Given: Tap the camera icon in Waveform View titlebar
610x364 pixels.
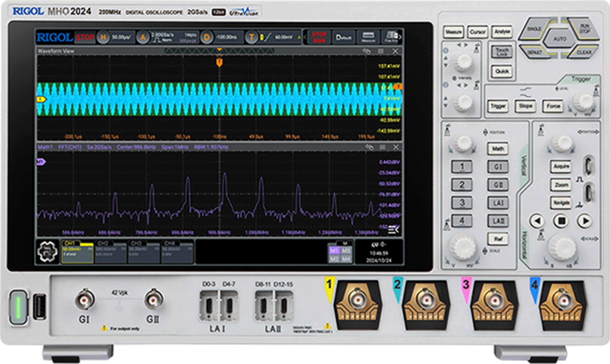Looking at the screenshot, I should (366, 52).
